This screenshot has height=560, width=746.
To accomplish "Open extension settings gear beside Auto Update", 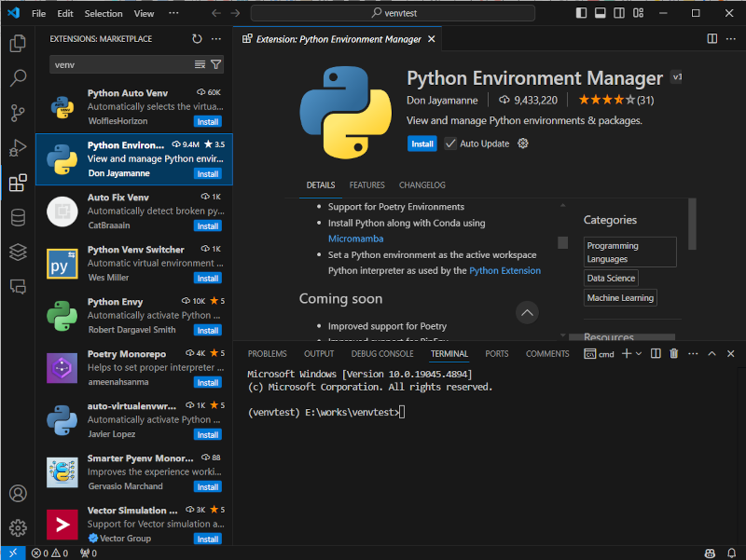I will (523, 143).
